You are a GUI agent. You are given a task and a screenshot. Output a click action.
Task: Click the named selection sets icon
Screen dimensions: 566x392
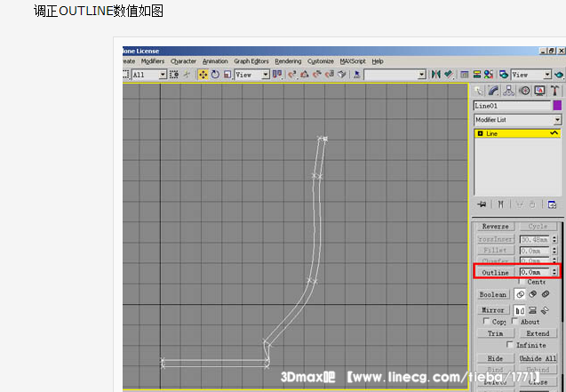(357, 75)
